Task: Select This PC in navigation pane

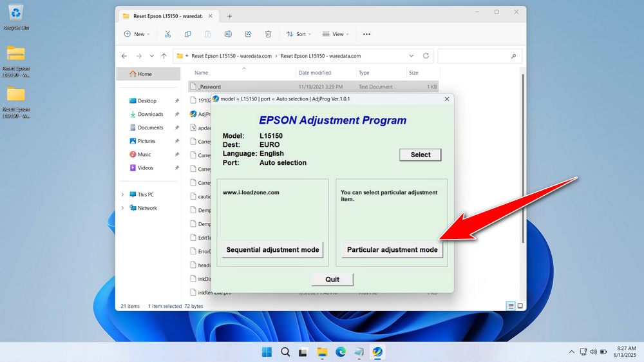Action: pos(146,195)
